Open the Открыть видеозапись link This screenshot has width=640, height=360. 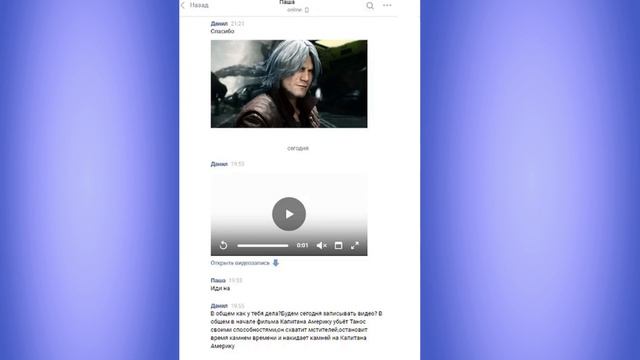click(x=240, y=263)
